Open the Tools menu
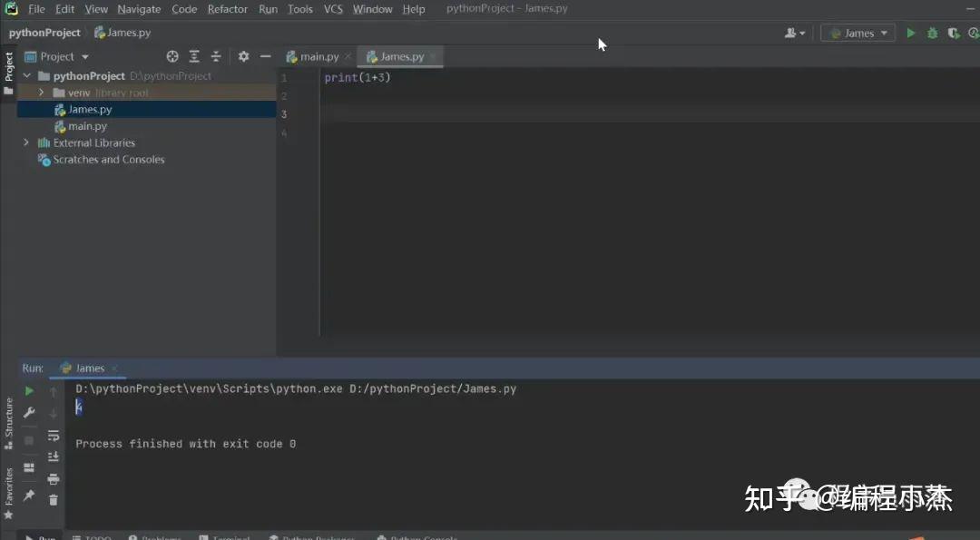The width and height of the screenshot is (980, 540). click(x=299, y=9)
